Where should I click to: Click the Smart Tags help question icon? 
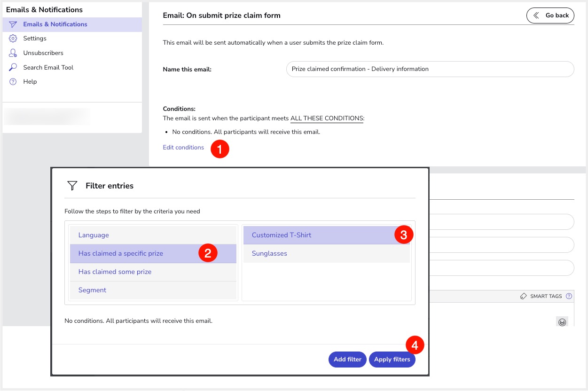point(569,297)
